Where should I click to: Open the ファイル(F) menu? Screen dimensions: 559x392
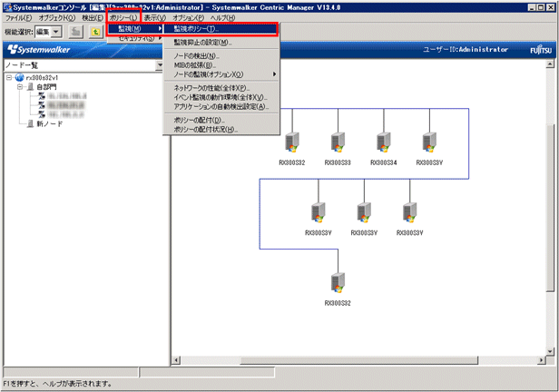(18, 17)
